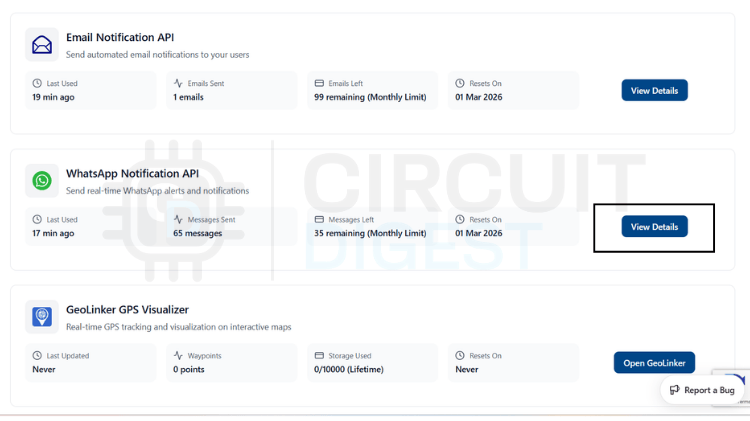Click the Storage Used card icon
This screenshot has width=750, height=421.
pos(319,355)
